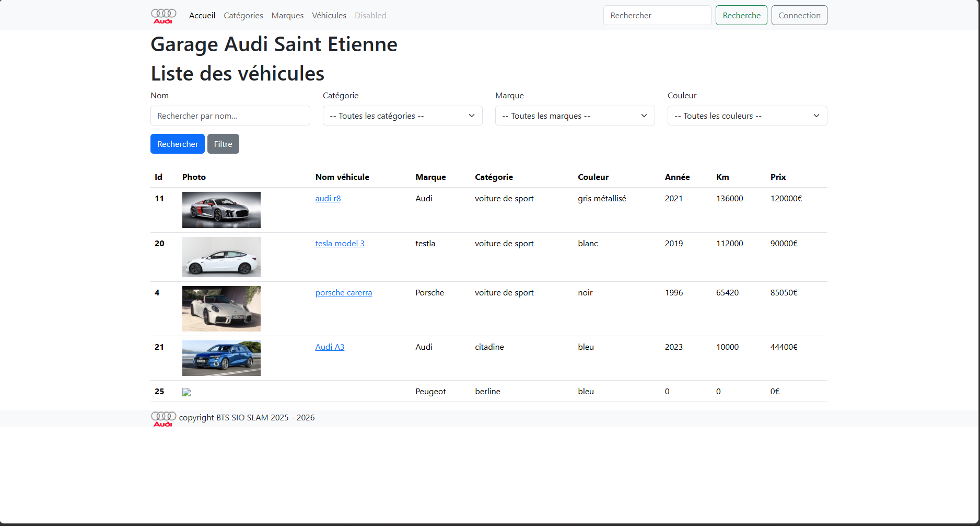Click the Km column header
Viewport: 980px width, 526px height.
(x=722, y=177)
